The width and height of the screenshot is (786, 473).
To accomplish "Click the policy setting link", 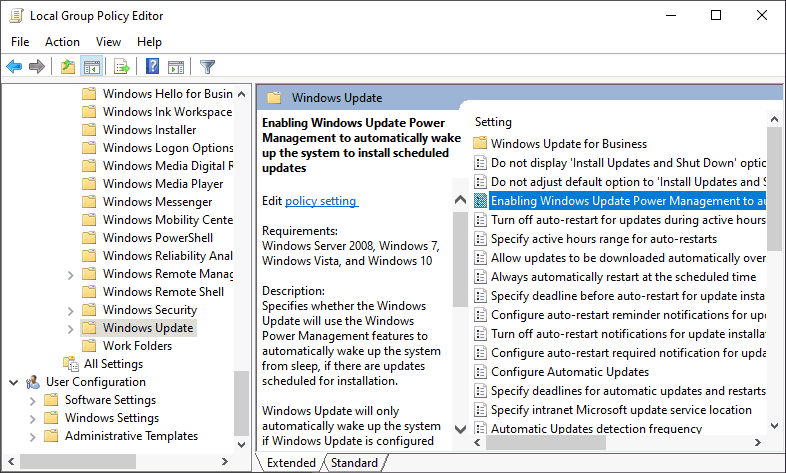I will pos(321,201).
